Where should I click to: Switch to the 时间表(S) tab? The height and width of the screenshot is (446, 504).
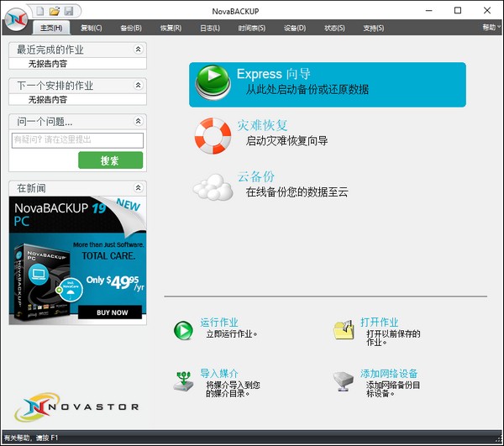pos(251,29)
